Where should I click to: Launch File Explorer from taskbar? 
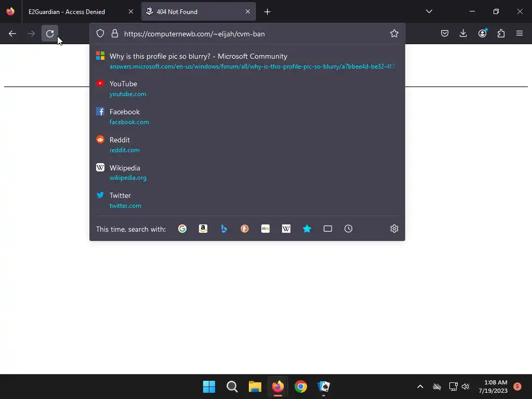coord(255,387)
